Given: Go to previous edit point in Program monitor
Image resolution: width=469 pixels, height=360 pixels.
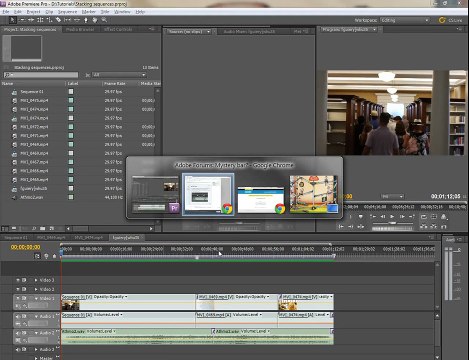Looking at the screenshot, I should [374, 217].
